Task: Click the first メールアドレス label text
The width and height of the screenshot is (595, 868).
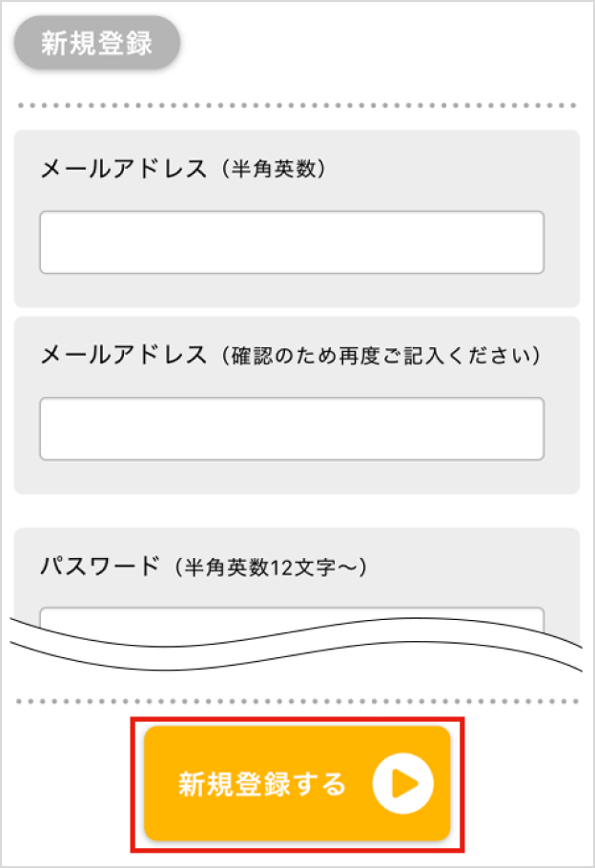Action: pos(123,170)
